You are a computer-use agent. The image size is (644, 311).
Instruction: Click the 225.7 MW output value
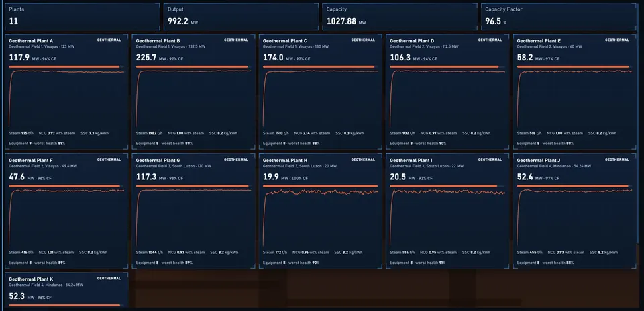tap(146, 58)
